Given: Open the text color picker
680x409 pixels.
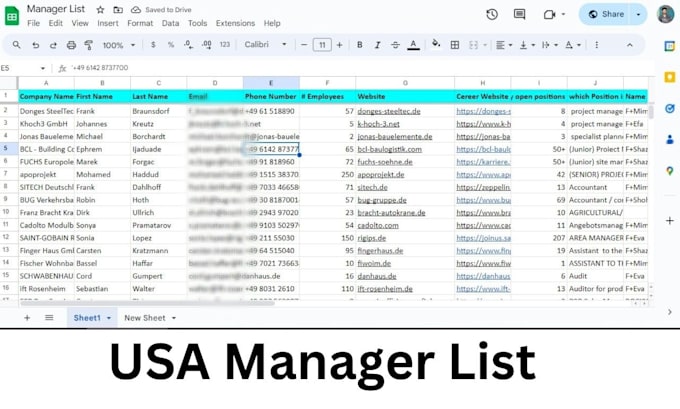Looking at the screenshot, I should click(413, 45).
